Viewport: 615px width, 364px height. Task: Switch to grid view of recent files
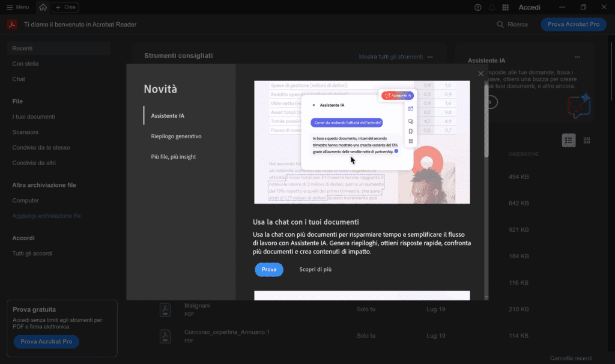tap(587, 140)
